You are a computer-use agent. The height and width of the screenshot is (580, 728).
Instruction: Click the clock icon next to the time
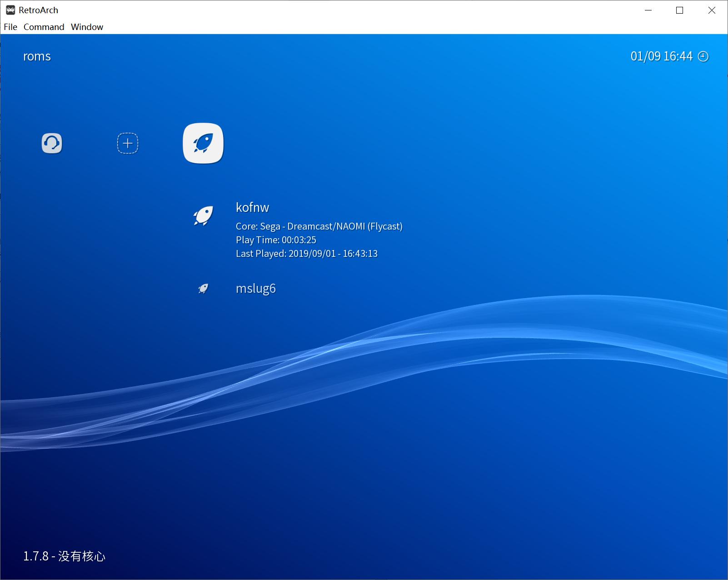(703, 56)
